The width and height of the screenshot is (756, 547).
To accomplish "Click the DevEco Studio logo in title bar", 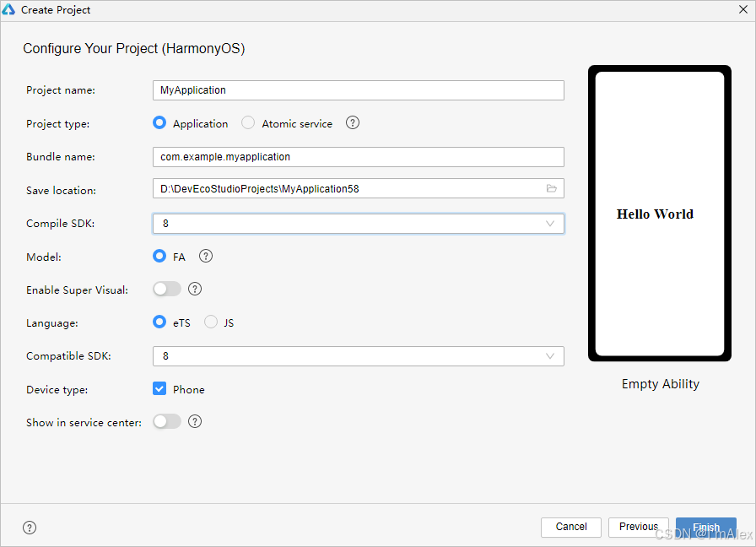I will pyautogui.click(x=8, y=9).
